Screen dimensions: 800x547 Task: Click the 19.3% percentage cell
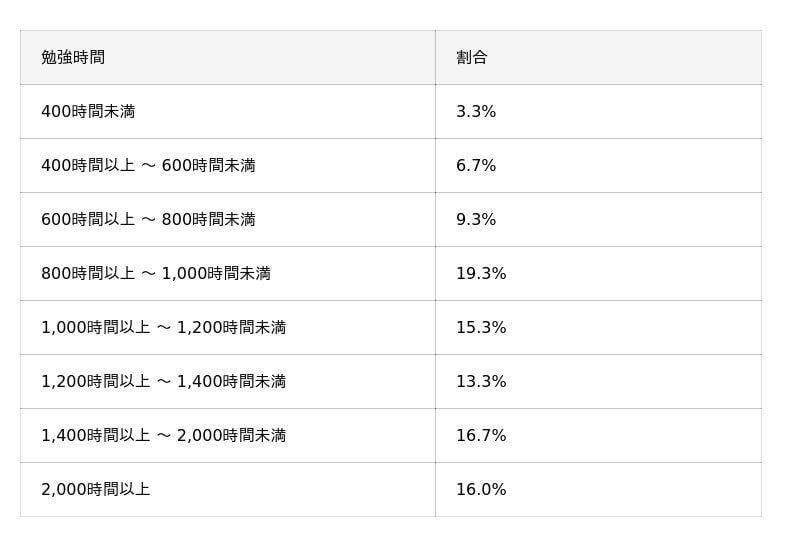tap(481, 274)
